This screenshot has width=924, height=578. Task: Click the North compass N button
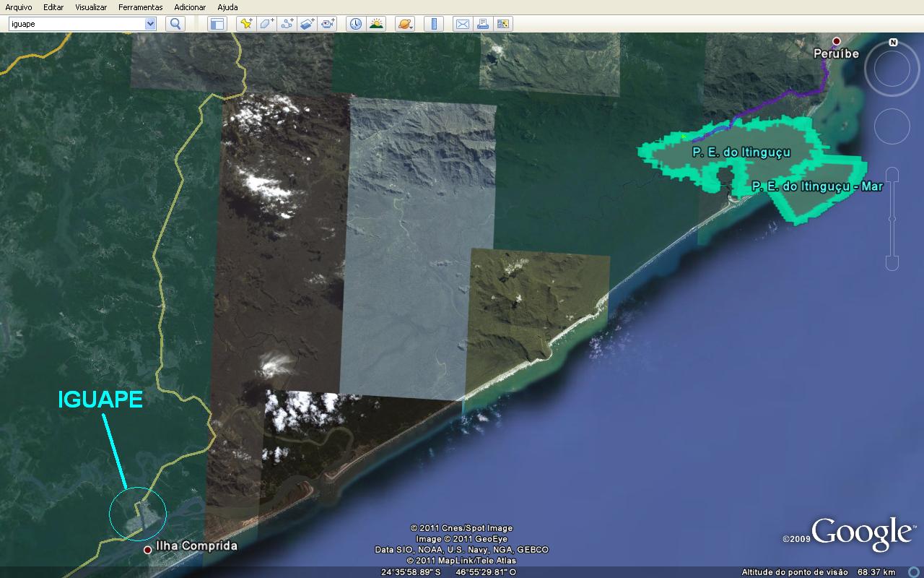click(893, 43)
